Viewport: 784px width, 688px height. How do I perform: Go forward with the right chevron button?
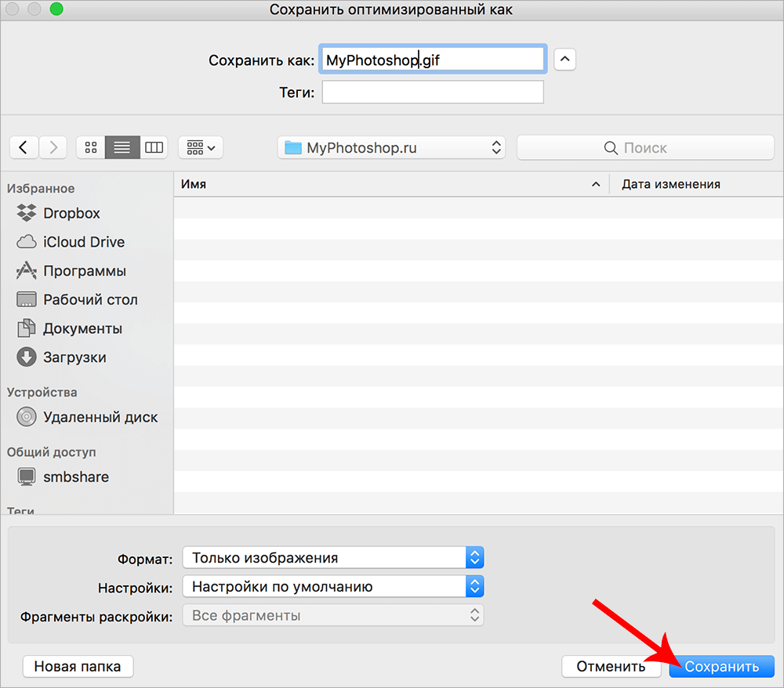(53, 147)
